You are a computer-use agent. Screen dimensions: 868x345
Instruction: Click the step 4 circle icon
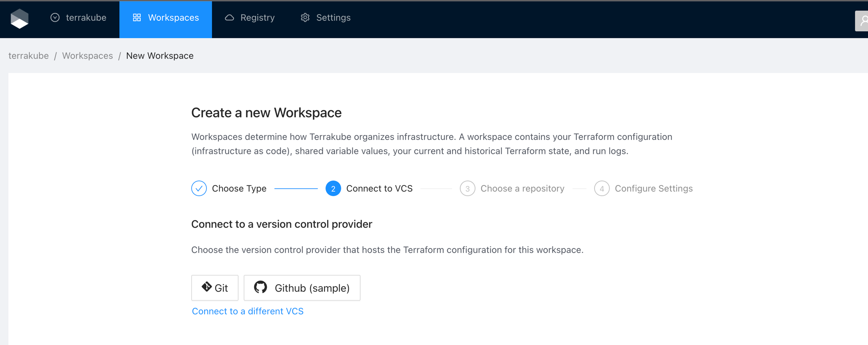[x=602, y=188]
